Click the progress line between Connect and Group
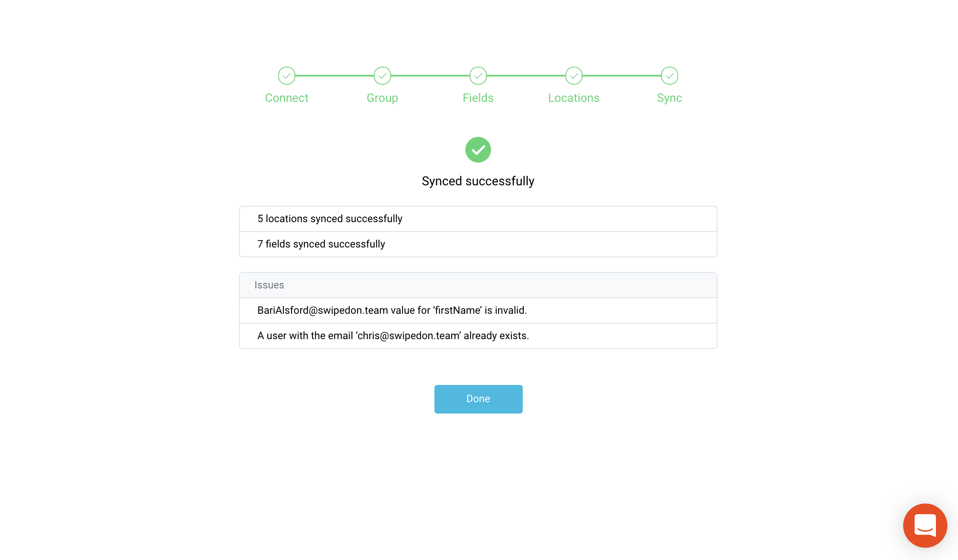Image resolution: width=958 pixels, height=560 pixels. 335,76
